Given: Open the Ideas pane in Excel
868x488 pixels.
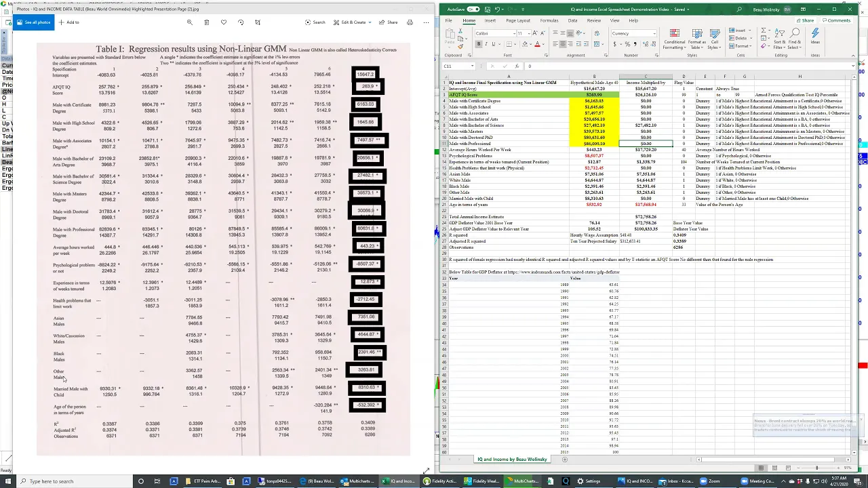Looking at the screenshot, I should click(815, 37).
